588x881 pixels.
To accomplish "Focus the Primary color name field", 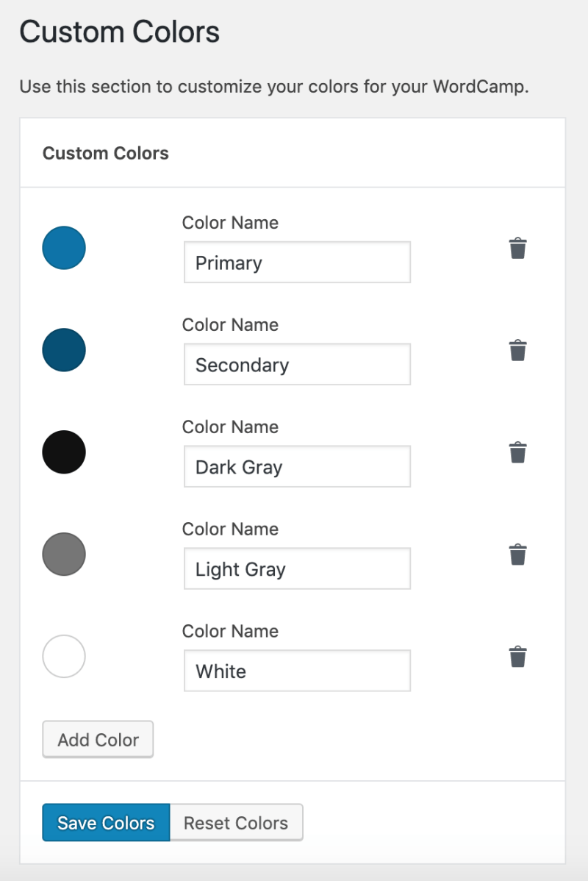I will point(297,263).
